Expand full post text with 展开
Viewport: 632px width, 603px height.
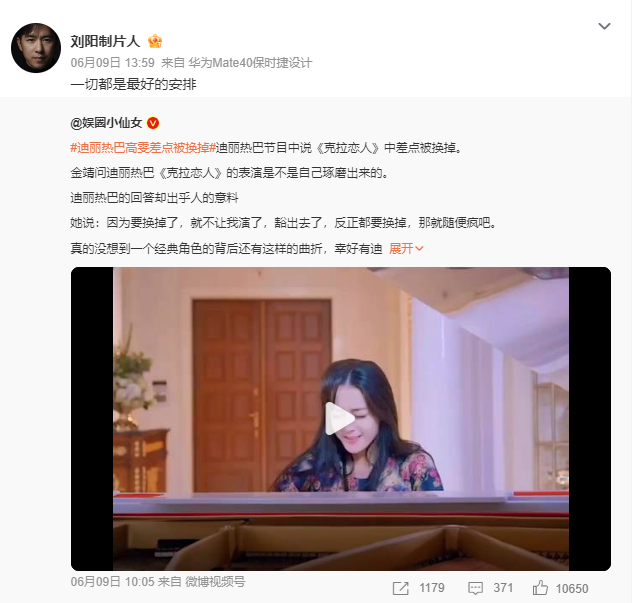[406, 248]
